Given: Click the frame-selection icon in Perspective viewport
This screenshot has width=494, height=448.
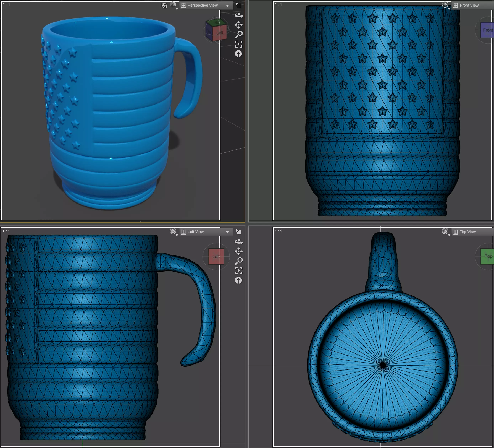Looking at the screenshot, I should pyautogui.click(x=239, y=44).
